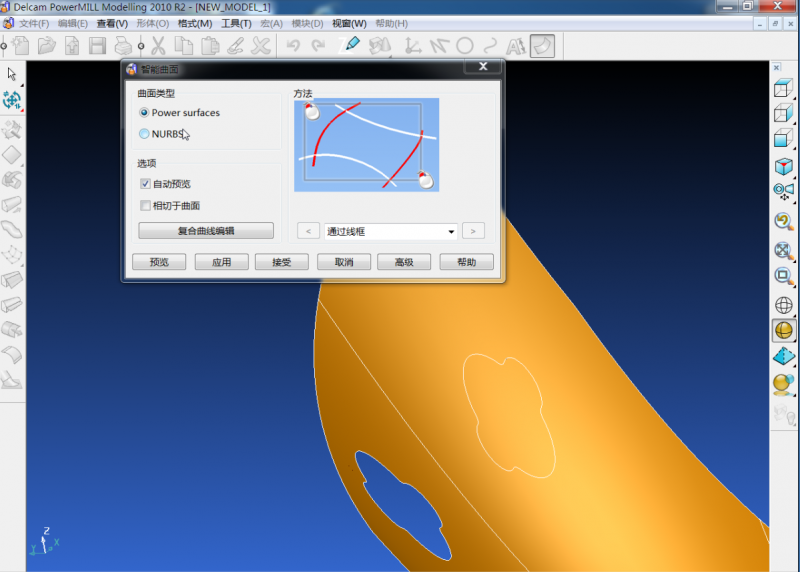Click the Cut scissors icon
800x572 pixels.
159,46
